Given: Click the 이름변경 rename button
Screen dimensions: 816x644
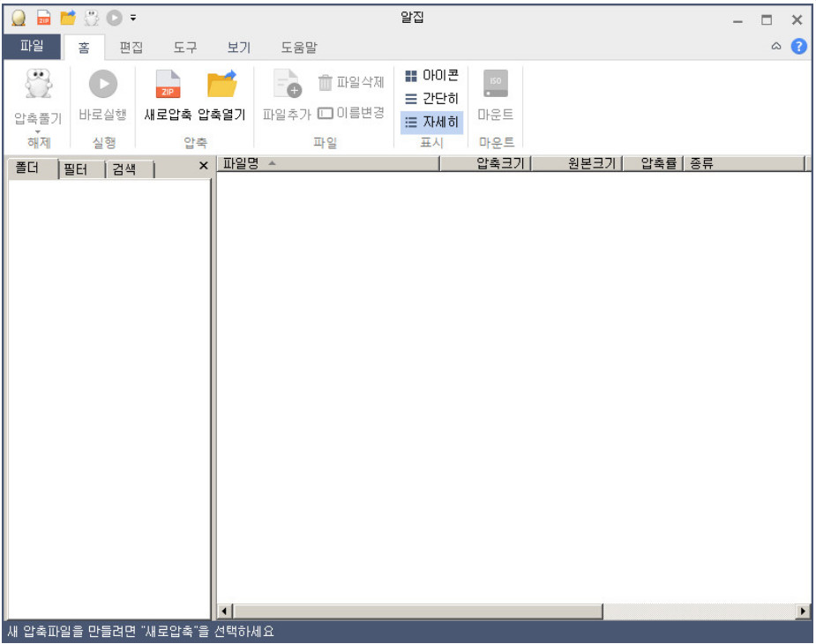Looking at the screenshot, I should tap(351, 113).
